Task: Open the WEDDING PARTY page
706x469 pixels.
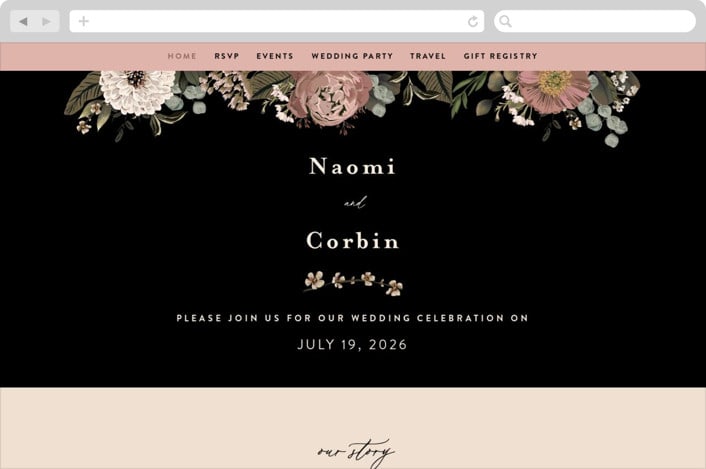Action: (352, 56)
